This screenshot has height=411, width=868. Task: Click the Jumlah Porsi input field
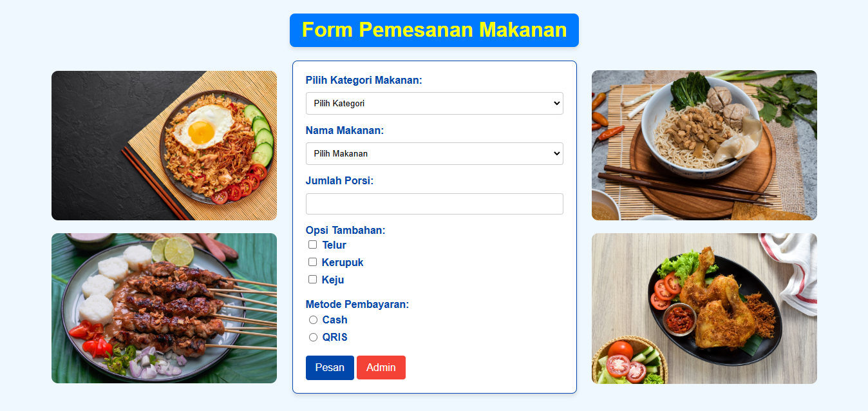click(x=435, y=204)
